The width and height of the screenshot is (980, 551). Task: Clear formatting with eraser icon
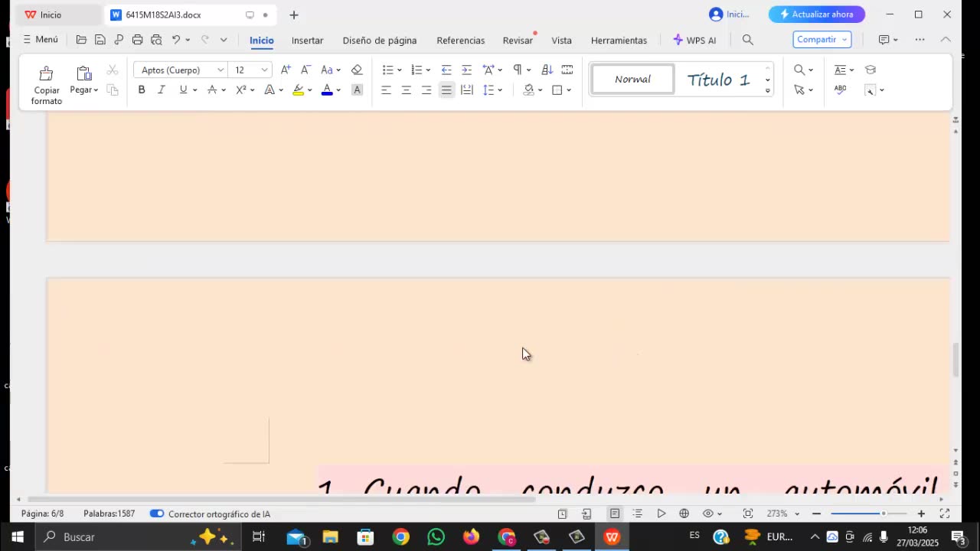[357, 70]
